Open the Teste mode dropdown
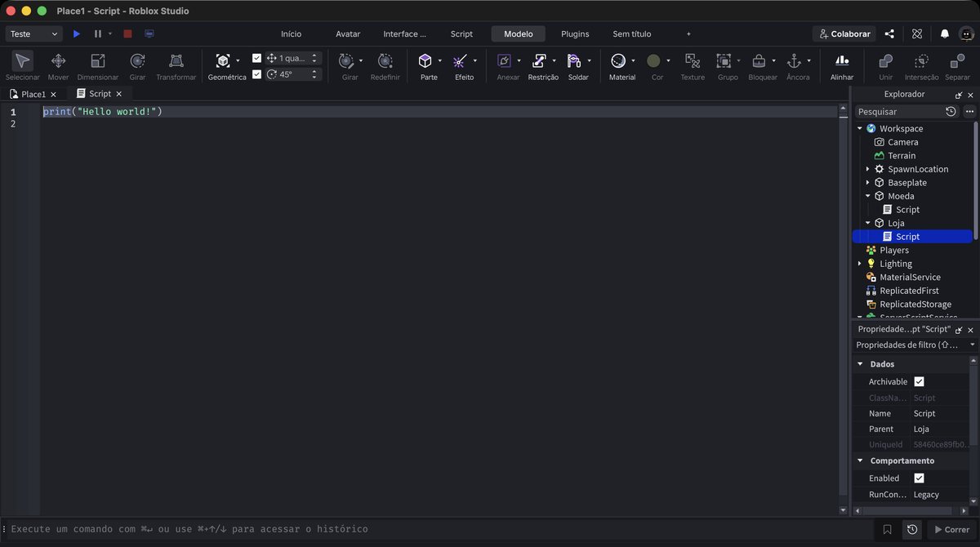Screen dimensions: 980x547 [33, 33]
